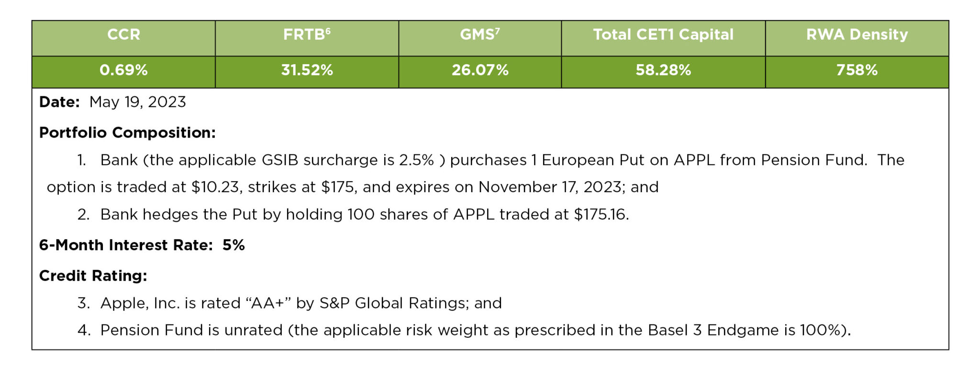Open footnote 7 superscript beside GMS

(x=497, y=31)
